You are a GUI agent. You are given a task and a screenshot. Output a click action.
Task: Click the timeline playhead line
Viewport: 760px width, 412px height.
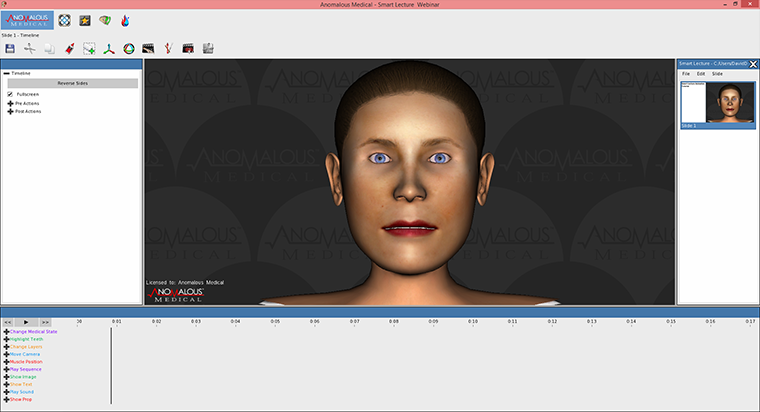111,366
